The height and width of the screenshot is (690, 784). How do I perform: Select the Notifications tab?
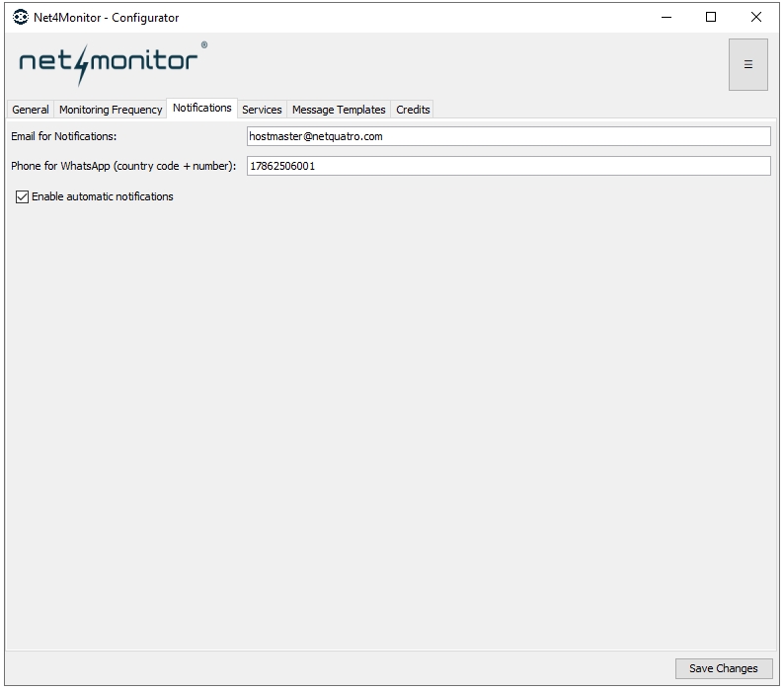[x=202, y=108]
